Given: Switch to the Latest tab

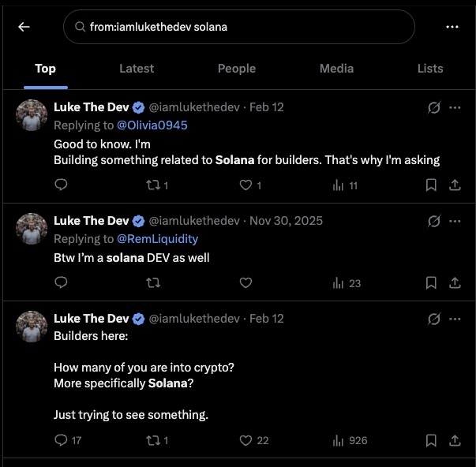Looking at the screenshot, I should click(x=137, y=69).
